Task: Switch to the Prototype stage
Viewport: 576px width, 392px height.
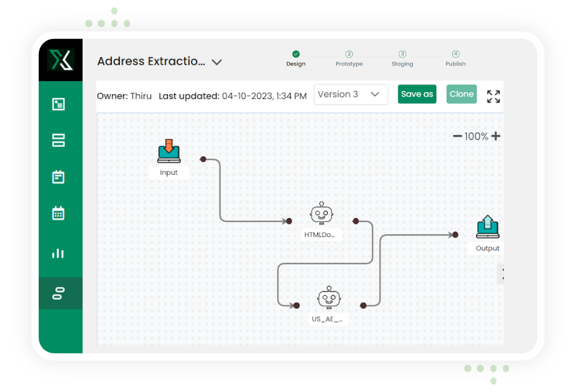Action: click(349, 59)
